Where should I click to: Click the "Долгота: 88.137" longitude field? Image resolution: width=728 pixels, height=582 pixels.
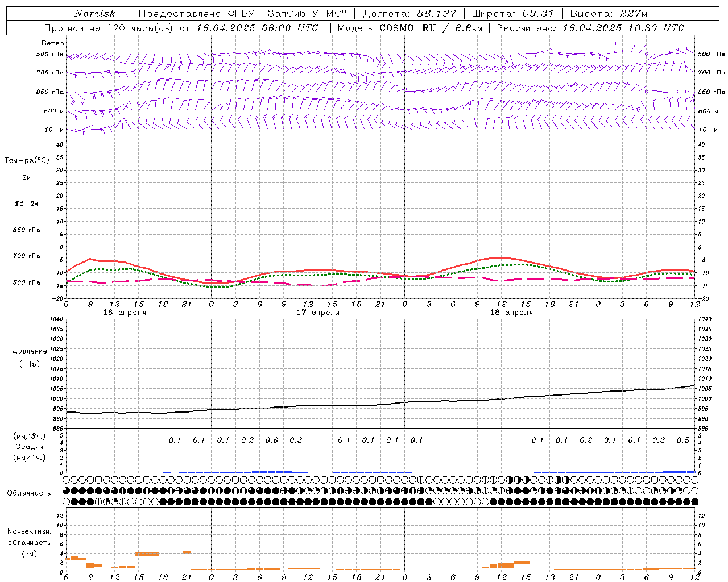[409, 14]
